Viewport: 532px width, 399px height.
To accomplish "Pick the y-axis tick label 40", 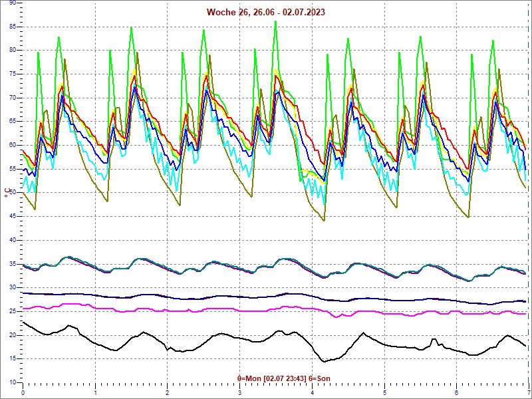I will pyautogui.click(x=12, y=240).
